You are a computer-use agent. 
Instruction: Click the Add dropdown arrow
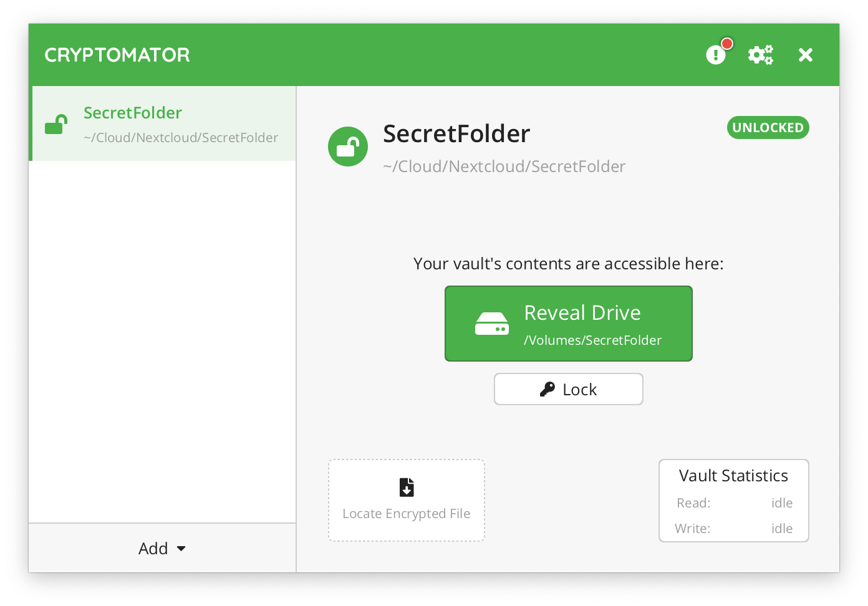click(181, 549)
